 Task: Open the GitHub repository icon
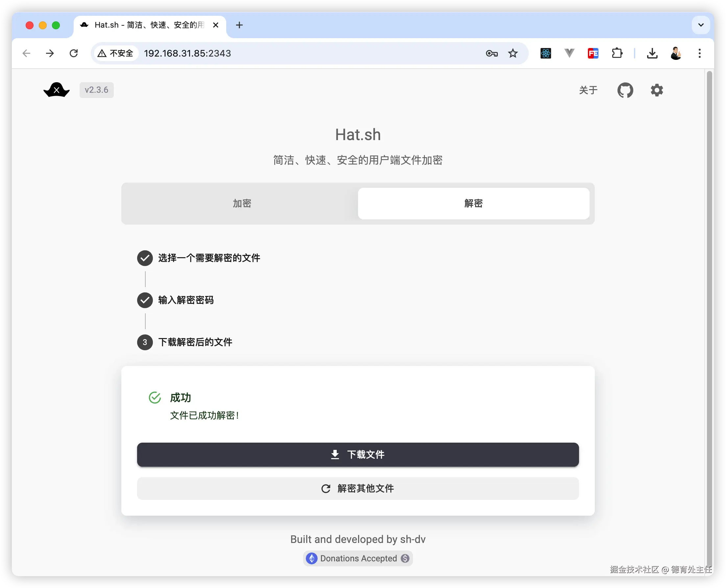point(625,90)
